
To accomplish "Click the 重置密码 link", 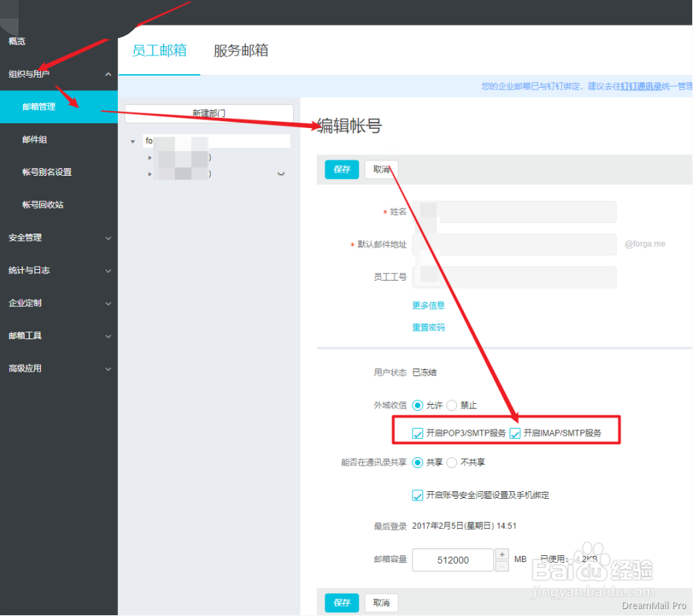I will (x=429, y=328).
